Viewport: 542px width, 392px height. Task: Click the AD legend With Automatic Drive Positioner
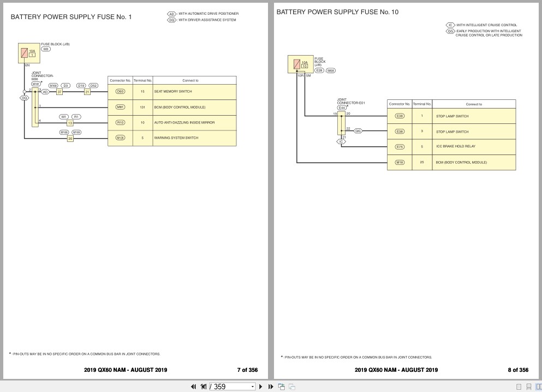[203, 14]
